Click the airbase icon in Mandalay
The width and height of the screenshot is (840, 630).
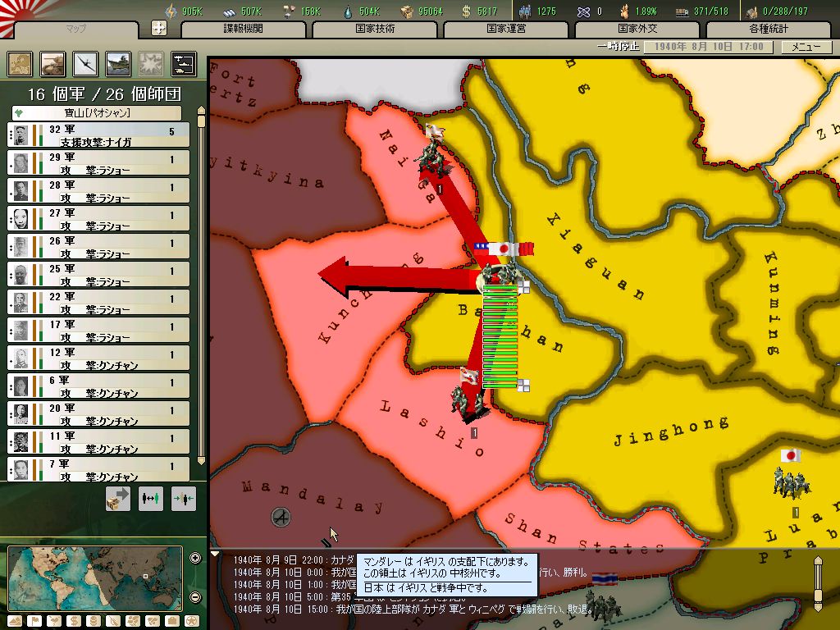click(x=281, y=518)
